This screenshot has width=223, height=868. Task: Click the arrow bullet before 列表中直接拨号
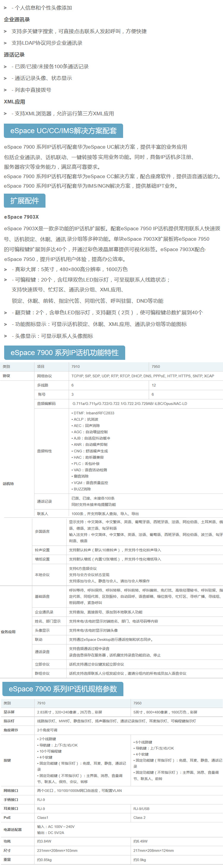point(5,90)
